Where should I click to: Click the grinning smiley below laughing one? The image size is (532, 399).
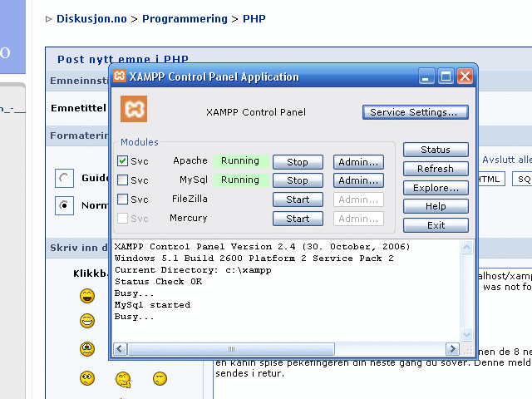coord(87,321)
